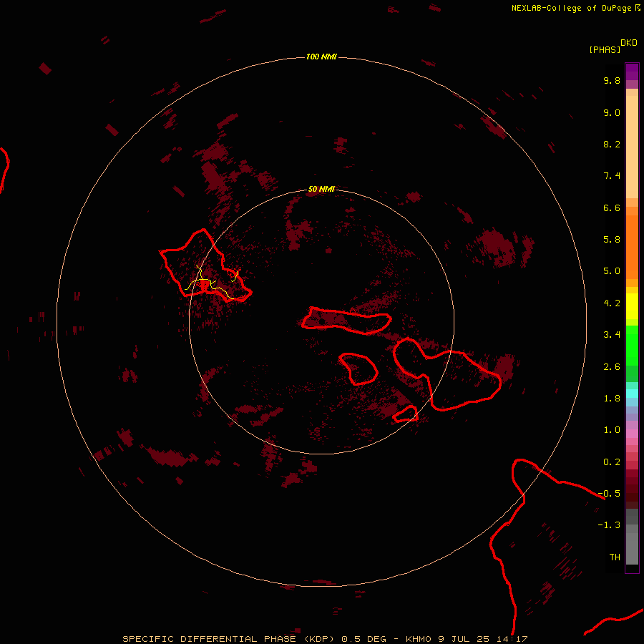The height and width of the screenshot is (644, 644).
Task: Click the 1.8 legend value
Action: [x=612, y=399]
